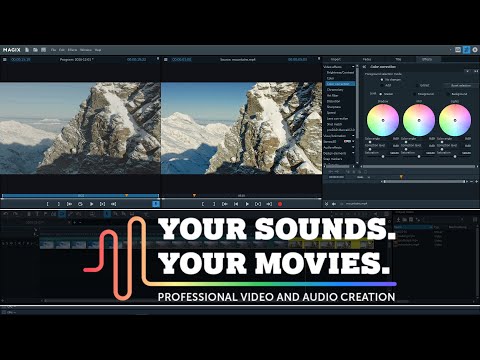Set in point in source monitor
Screen dimensions: 480x360
(x=203, y=204)
